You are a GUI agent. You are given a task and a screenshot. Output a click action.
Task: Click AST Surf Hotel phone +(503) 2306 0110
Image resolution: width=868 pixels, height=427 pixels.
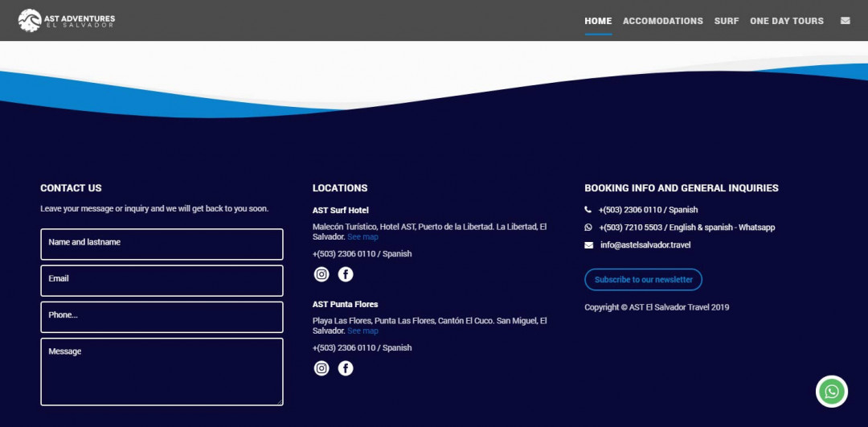point(362,253)
